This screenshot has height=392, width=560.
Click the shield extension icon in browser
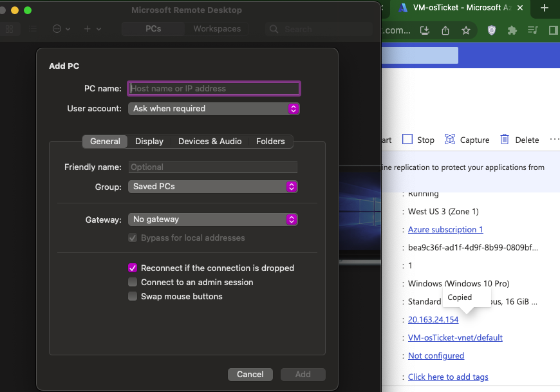[492, 30]
